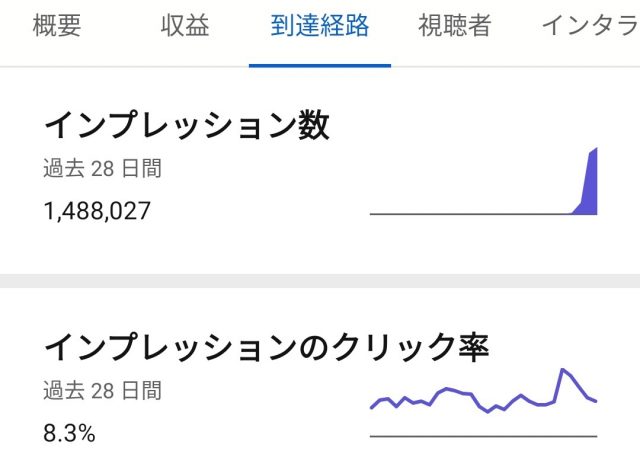Image resolution: width=640 pixels, height=470 pixels.
Task: Open the click-through rate line chart
Action: tap(483, 402)
